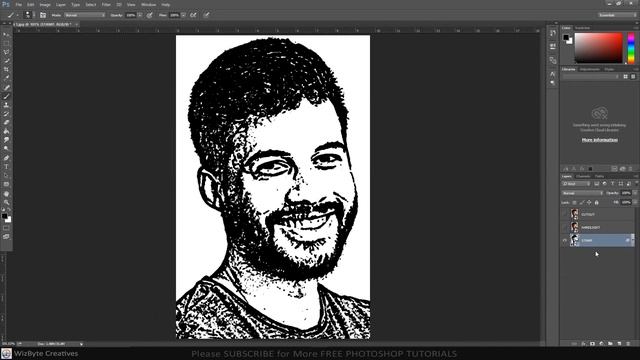Open the brush panel toggle icon
Viewport: 640px width, 360px height.
43,15
